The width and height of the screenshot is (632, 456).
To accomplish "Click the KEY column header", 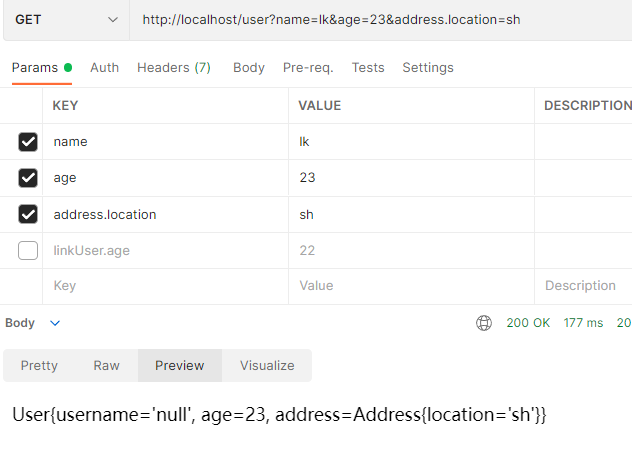I will click(x=65, y=106).
